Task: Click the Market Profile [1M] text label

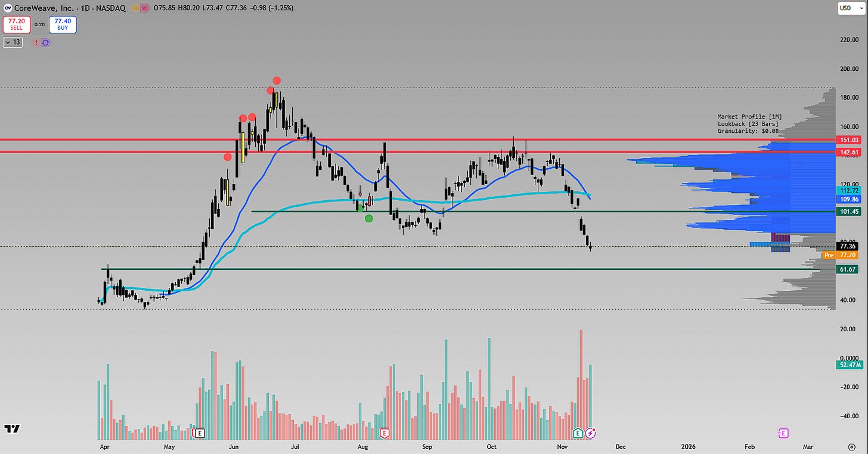Action: (x=749, y=117)
